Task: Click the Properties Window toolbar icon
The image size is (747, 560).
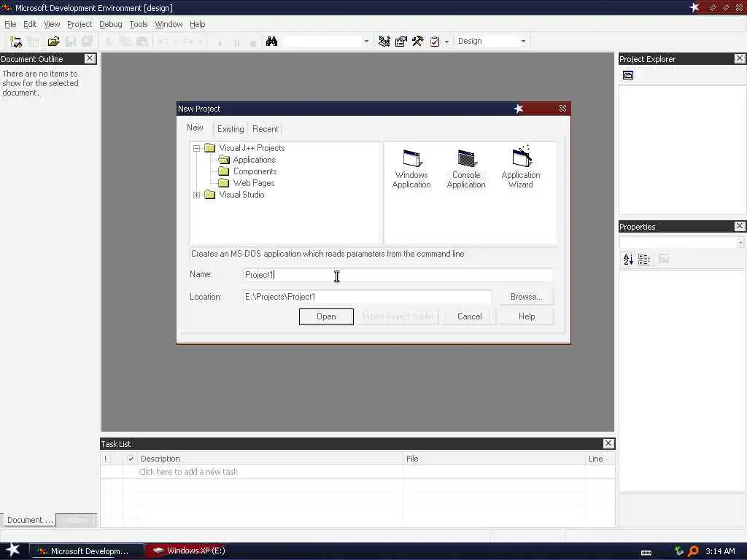Action: click(400, 42)
